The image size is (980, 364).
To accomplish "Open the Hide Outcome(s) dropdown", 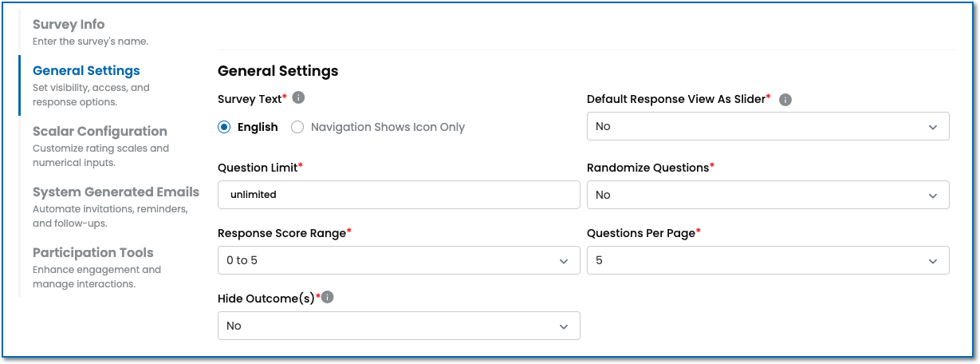I will pos(398,326).
